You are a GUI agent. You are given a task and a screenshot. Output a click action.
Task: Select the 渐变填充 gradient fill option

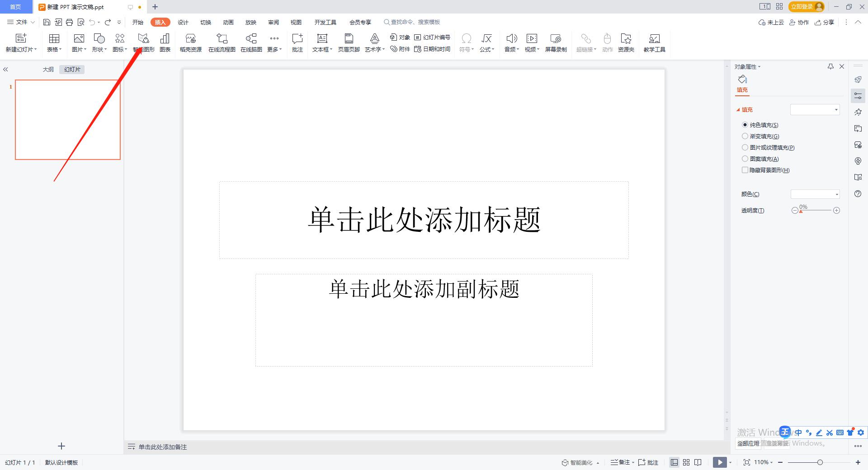[x=745, y=136]
